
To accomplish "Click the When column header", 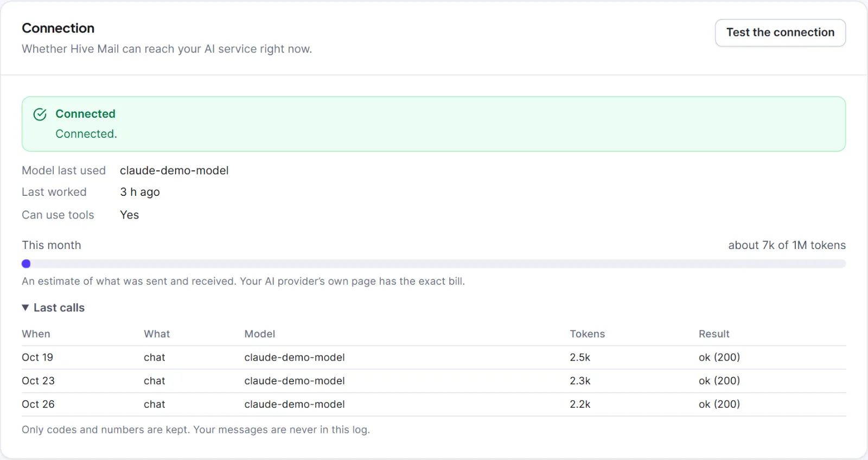I will pyautogui.click(x=36, y=334).
